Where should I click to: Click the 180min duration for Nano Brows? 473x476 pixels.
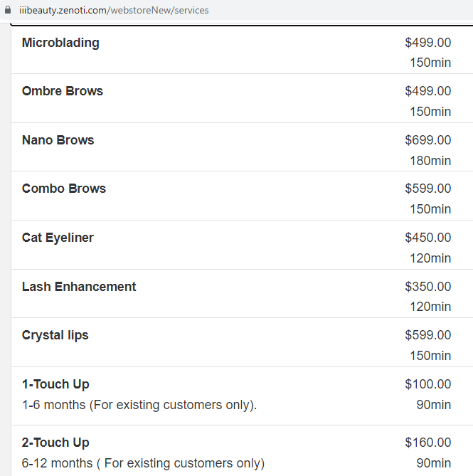430,161
